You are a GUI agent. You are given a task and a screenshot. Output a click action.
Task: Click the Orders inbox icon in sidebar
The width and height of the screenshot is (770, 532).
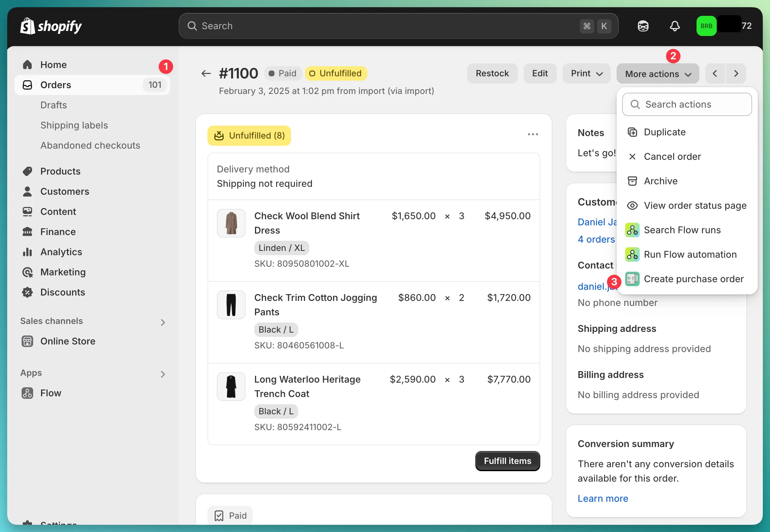[x=27, y=85]
